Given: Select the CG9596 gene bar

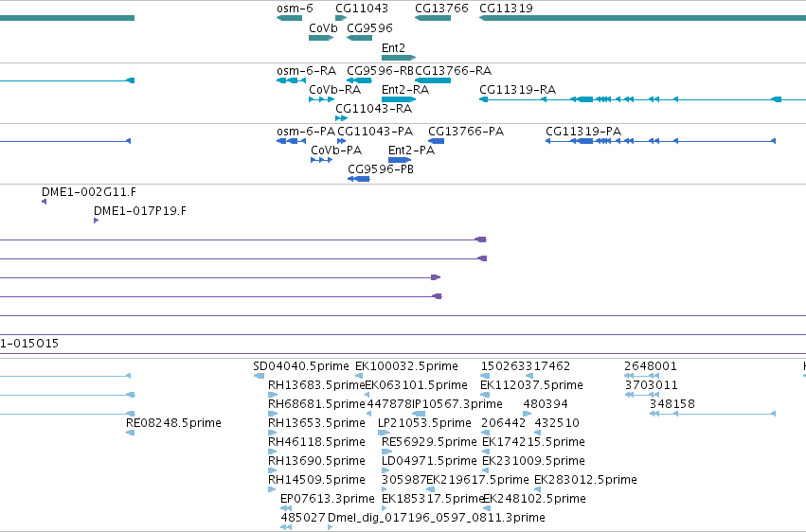Looking at the screenshot, I should point(359,38).
